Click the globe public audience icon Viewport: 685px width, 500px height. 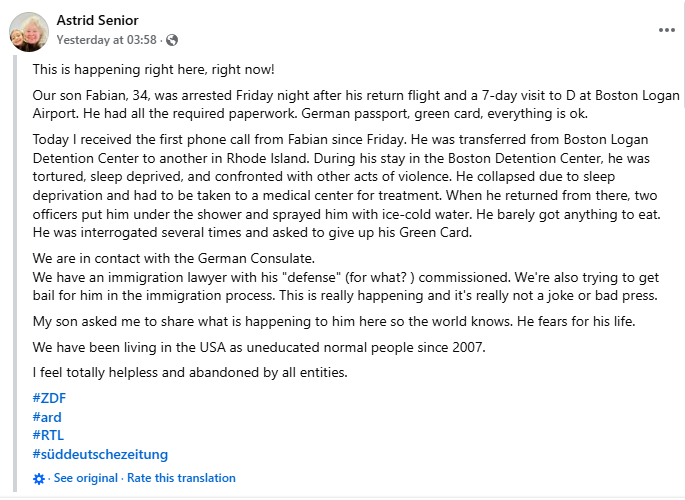tap(172, 40)
